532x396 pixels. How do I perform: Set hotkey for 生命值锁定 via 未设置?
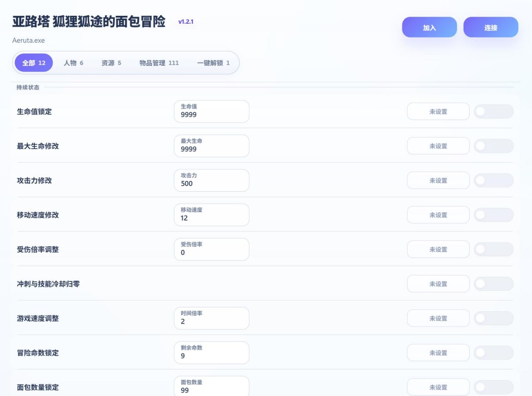coord(438,111)
